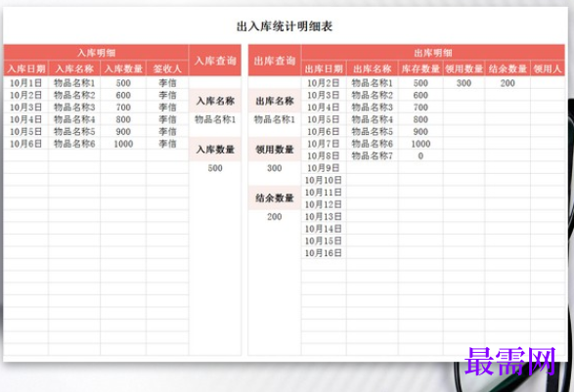Click 物品名称6 in the 入库名称 column
The image size is (574, 392).
click(x=74, y=144)
